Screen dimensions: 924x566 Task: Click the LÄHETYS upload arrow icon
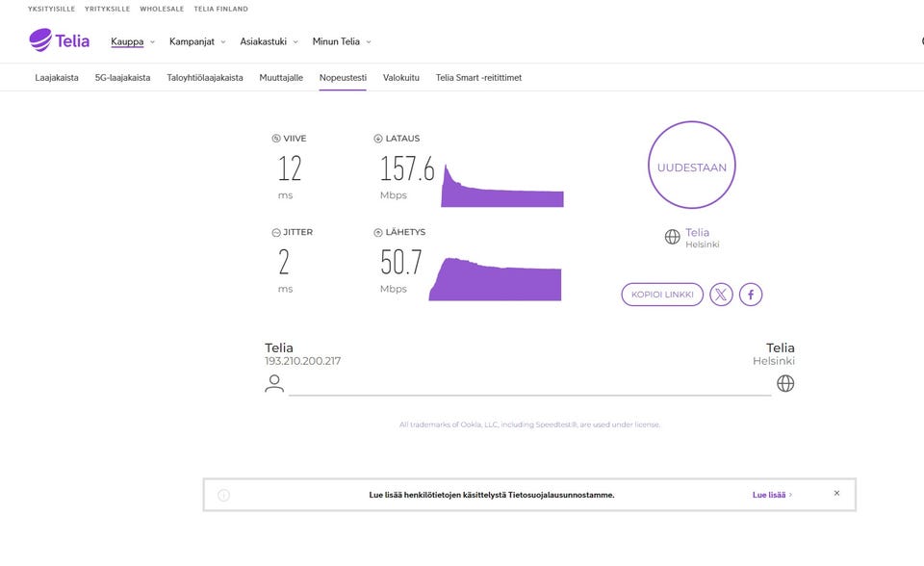[378, 232]
